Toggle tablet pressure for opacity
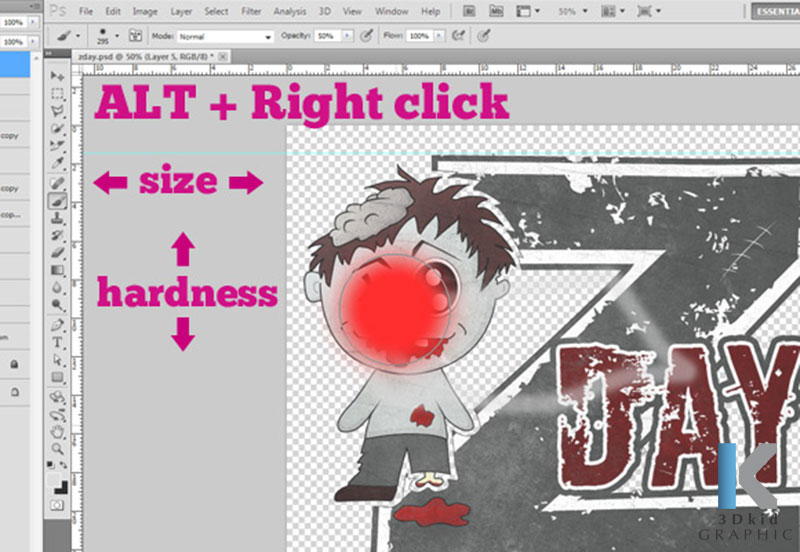The width and height of the screenshot is (800, 552). (366, 35)
